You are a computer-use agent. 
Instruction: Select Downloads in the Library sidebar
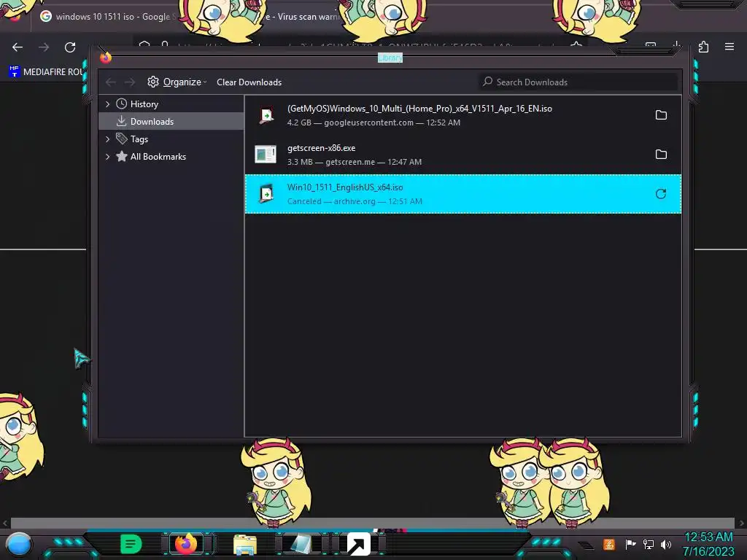pos(171,121)
